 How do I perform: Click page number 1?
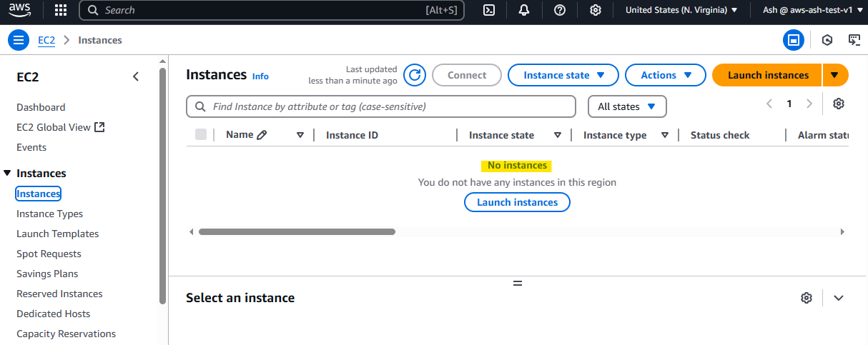click(789, 104)
